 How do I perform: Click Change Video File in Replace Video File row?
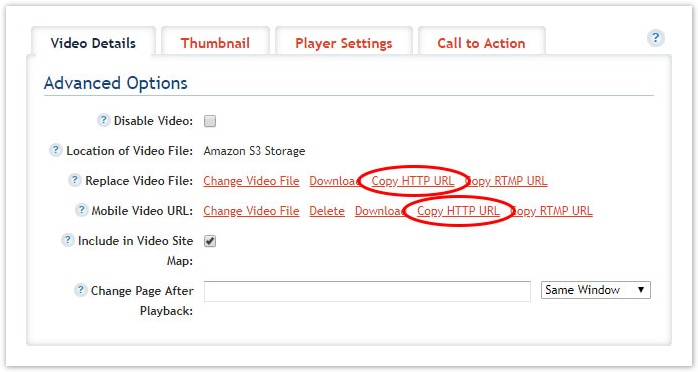coord(251,181)
